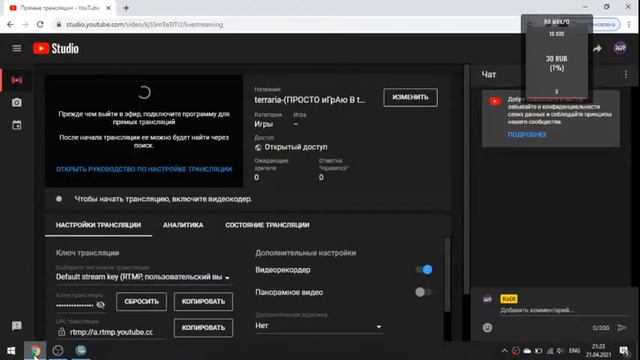Open the Webcam camera sidebar icon
640x360 pixels.
tap(17, 102)
